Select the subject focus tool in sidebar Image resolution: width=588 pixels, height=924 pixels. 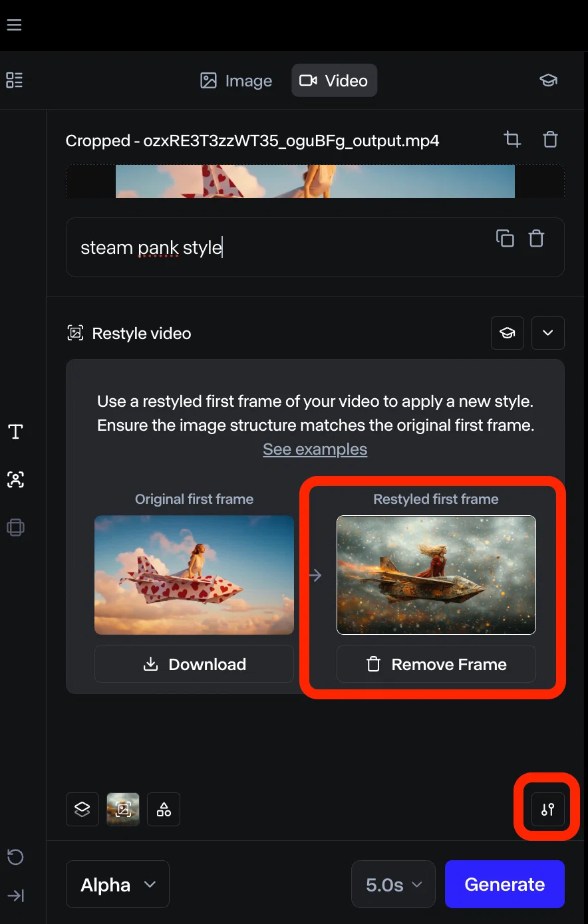[x=15, y=480]
